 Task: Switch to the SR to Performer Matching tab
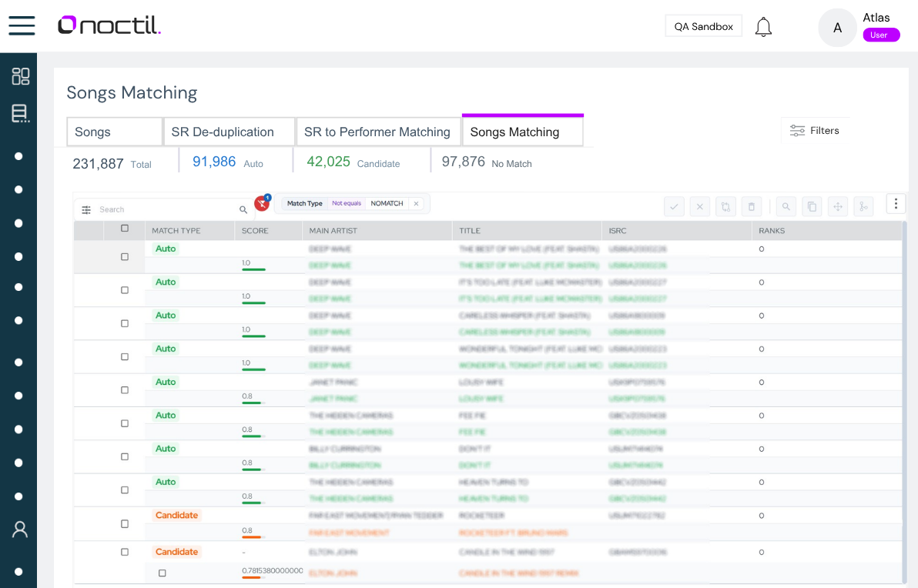(377, 132)
